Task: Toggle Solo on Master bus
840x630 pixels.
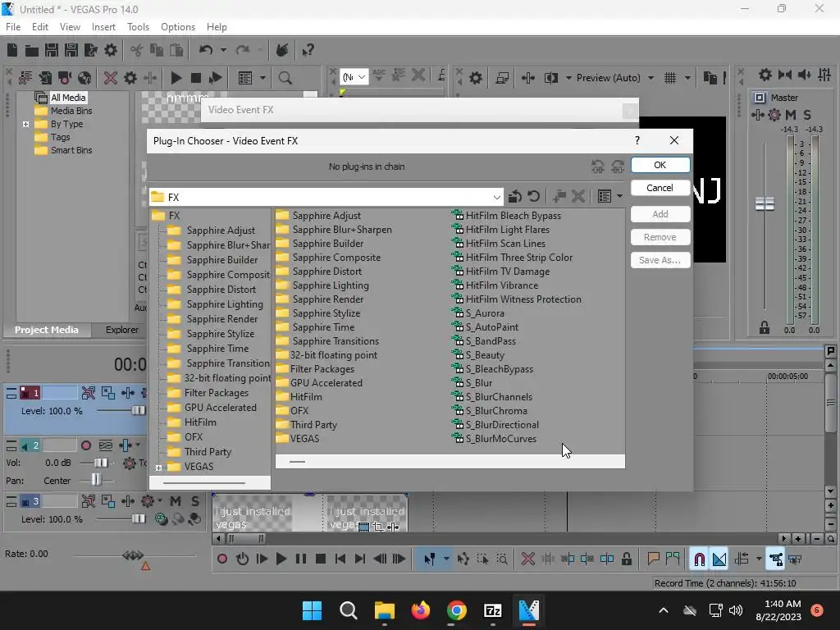Action: coord(807,115)
